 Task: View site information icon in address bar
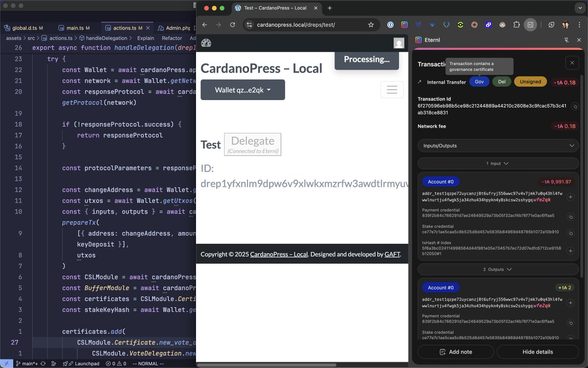[249, 25]
